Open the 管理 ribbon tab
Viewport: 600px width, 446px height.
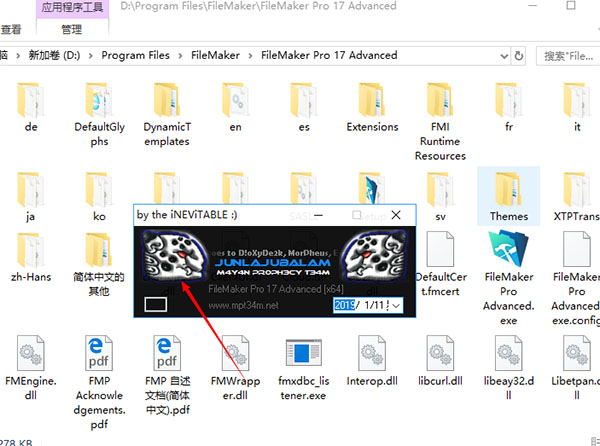(x=72, y=29)
